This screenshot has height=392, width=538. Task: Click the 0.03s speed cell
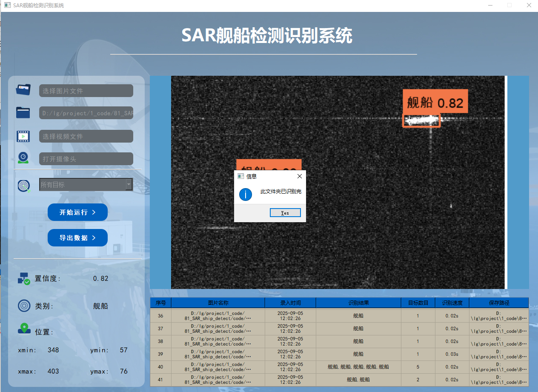(452, 354)
